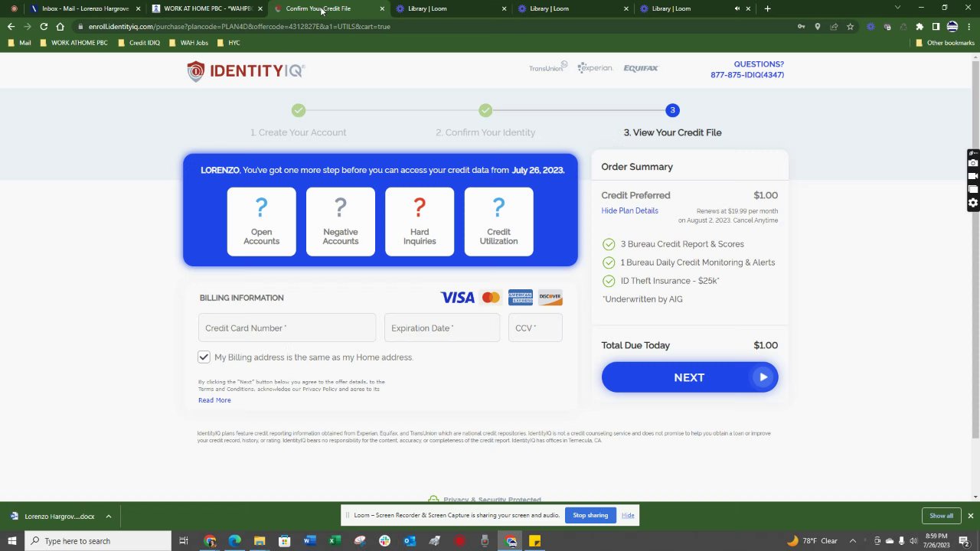Open Microsoft Word from the taskbar
The image size is (980, 551).
pos(309,541)
